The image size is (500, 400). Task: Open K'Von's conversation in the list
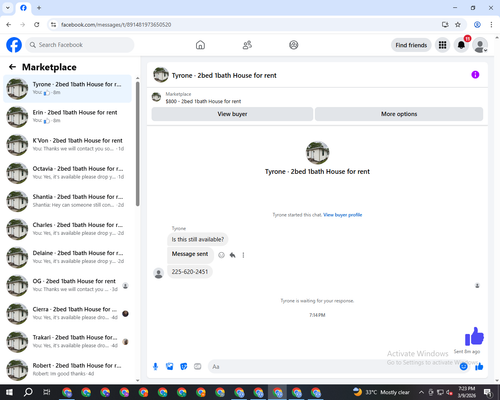pos(67,145)
